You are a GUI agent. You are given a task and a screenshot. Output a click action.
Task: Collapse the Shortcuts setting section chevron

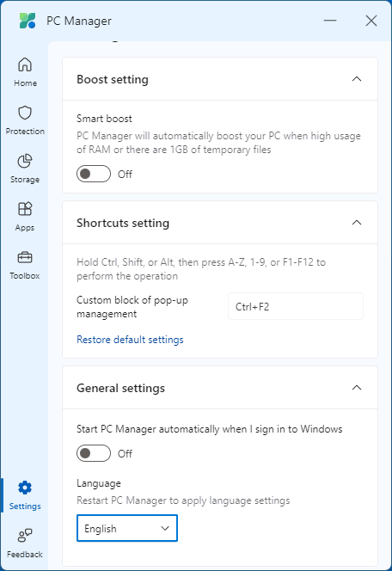(357, 223)
